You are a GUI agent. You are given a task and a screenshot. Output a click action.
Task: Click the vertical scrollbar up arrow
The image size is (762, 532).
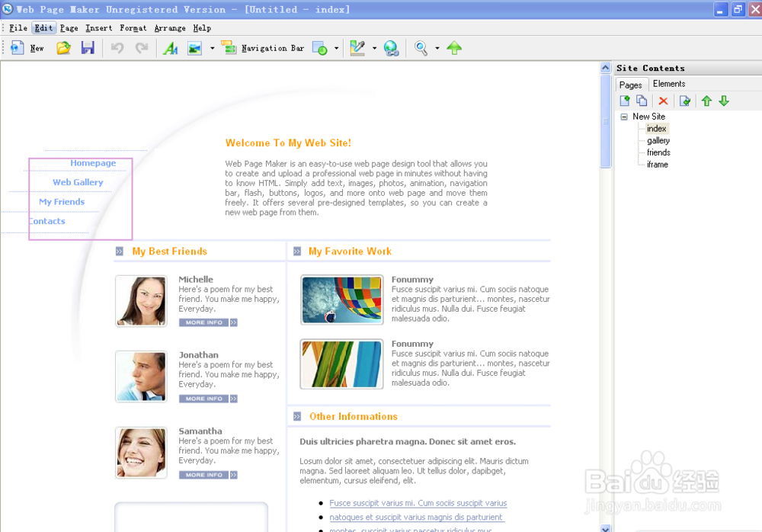tap(605, 68)
